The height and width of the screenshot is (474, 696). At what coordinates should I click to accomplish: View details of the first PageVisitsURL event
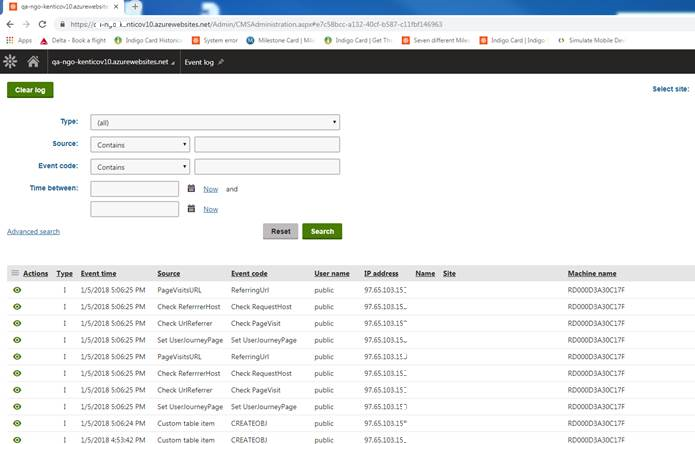tap(17, 290)
